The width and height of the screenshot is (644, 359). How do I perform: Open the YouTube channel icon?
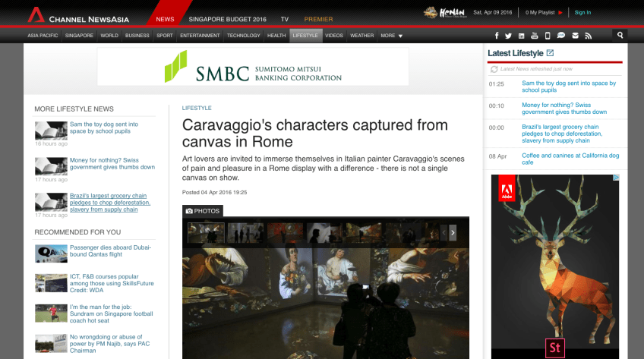click(534, 36)
